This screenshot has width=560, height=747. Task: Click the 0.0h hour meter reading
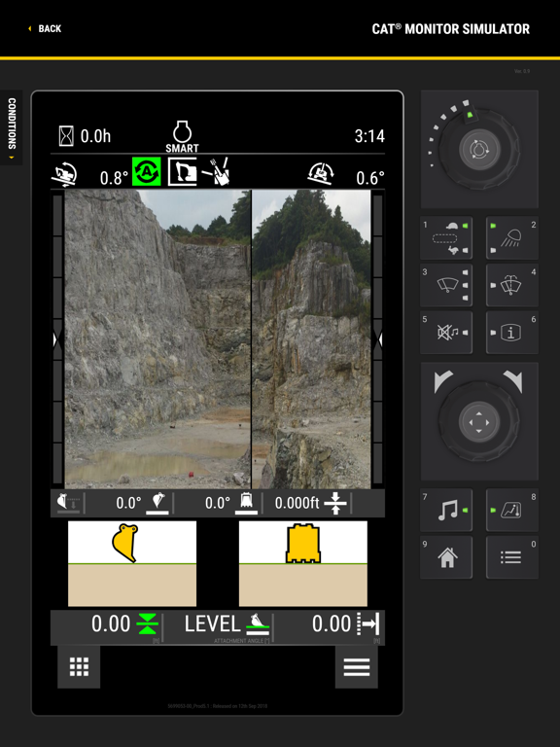(95, 136)
